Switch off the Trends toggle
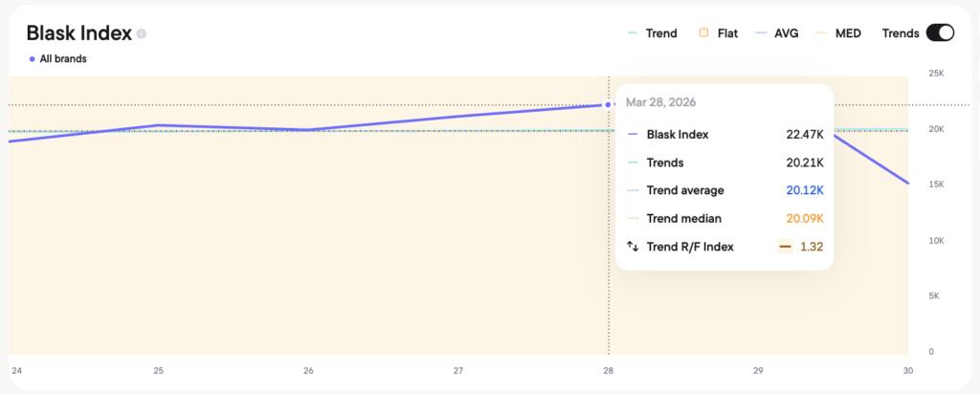The image size is (980, 394). [940, 33]
